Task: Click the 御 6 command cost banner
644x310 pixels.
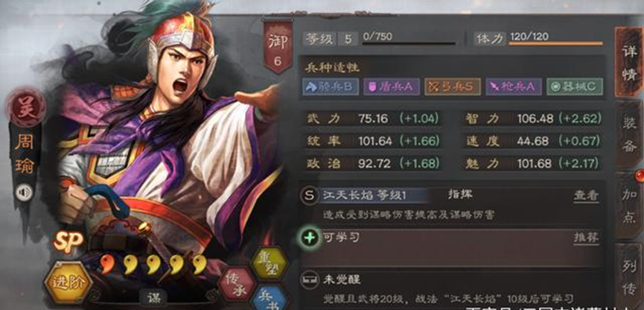Action: [x=278, y=46]
